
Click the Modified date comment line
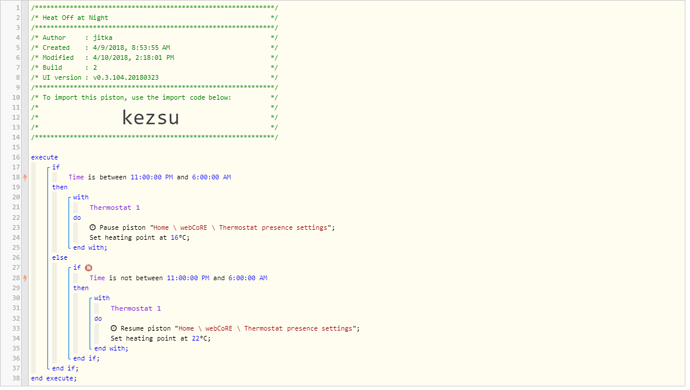[154, 58]
